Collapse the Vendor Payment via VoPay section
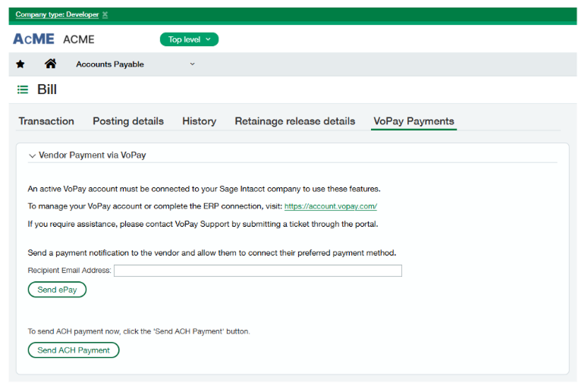This screenshot has height=389, width=588. (32, 155)
